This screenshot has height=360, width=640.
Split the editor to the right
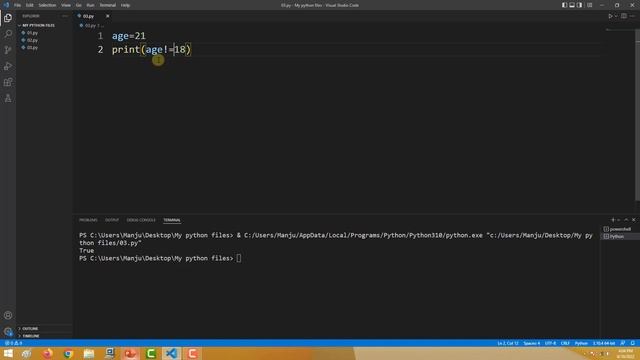(624, 16)
